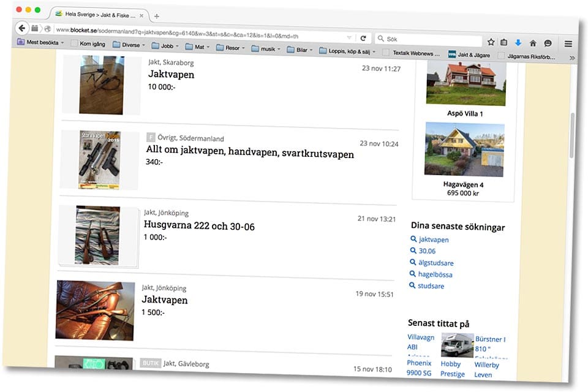This screenshot has height=392, width=588.
Task: Go to the home page via Home icon
Action: point(533,43)
